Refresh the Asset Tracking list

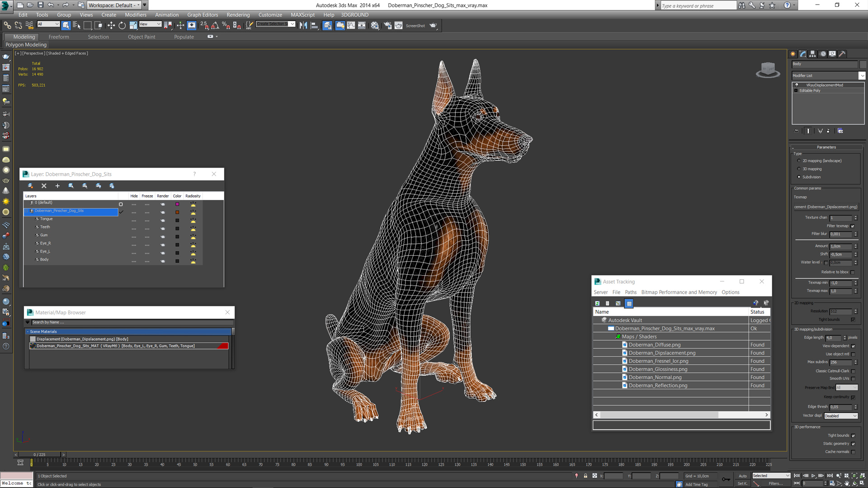tap(597, 303)
